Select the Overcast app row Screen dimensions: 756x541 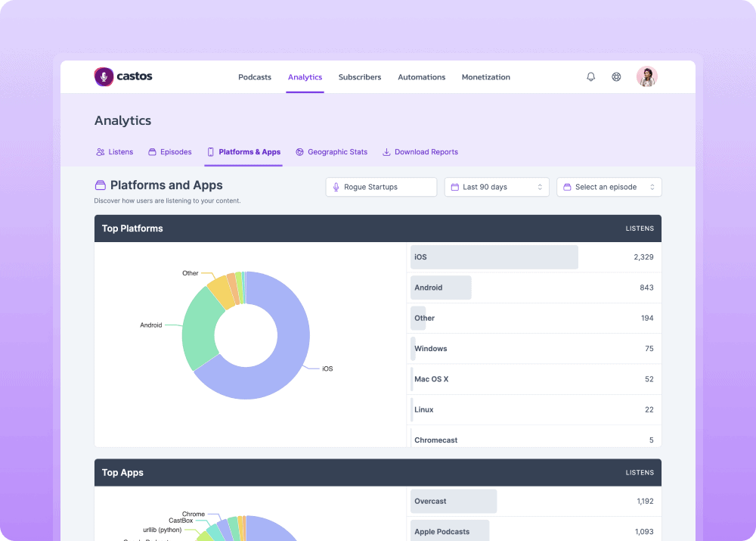tap(534, 502)
